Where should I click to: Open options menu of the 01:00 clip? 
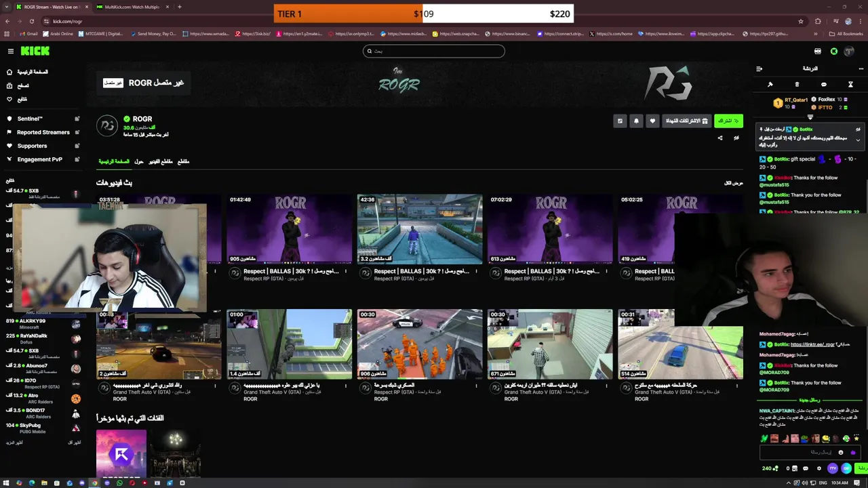(346, 386)
